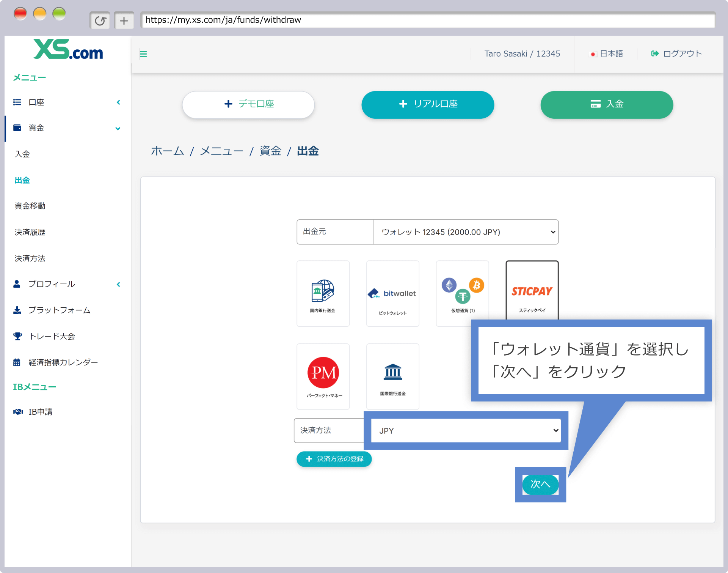Click the リアル口座 button
This screenshot has height=573, width=728.
(x=428, y=105)
